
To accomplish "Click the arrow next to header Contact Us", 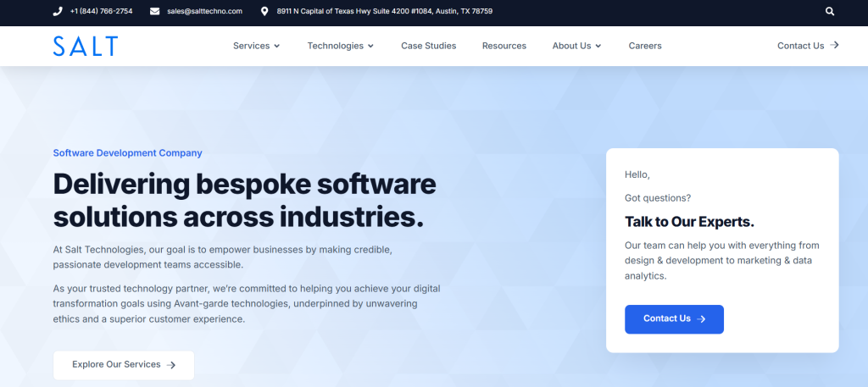I will coord(834,46).
